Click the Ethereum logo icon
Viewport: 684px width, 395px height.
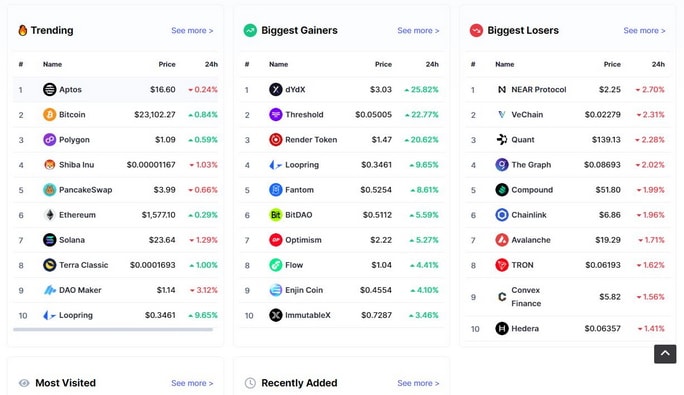click(49, 215)
